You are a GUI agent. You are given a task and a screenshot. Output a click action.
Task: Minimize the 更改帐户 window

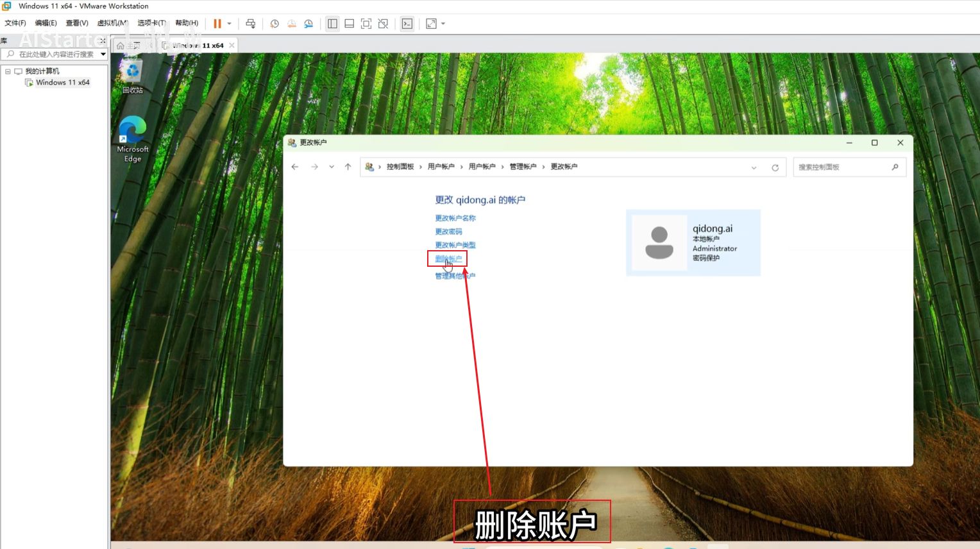(849, 143)
